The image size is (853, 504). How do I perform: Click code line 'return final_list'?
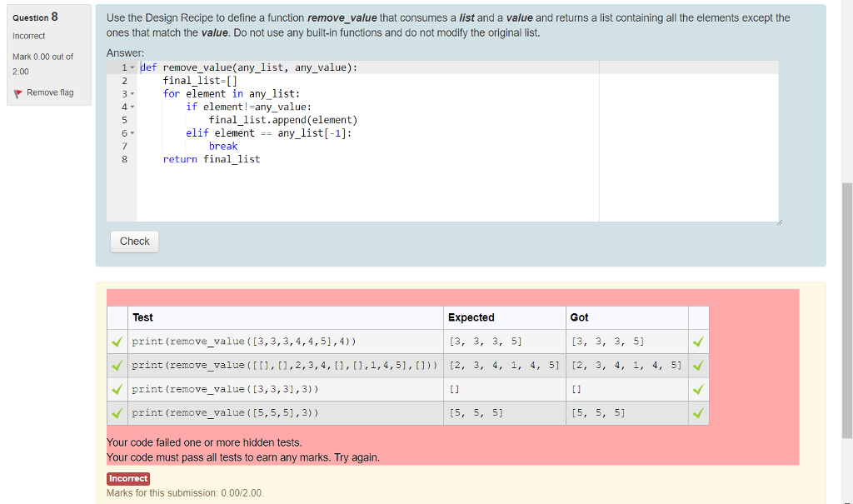pos(212,159)
